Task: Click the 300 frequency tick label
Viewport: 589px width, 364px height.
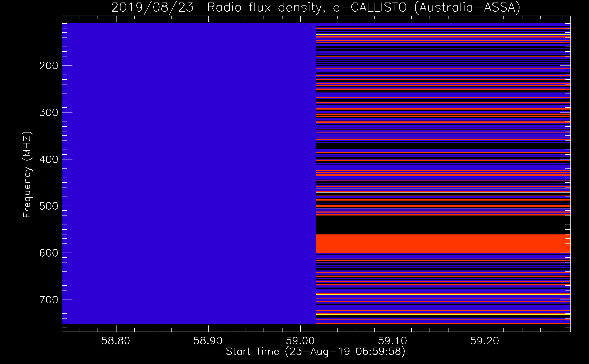Action: click(x=49, y=112)
